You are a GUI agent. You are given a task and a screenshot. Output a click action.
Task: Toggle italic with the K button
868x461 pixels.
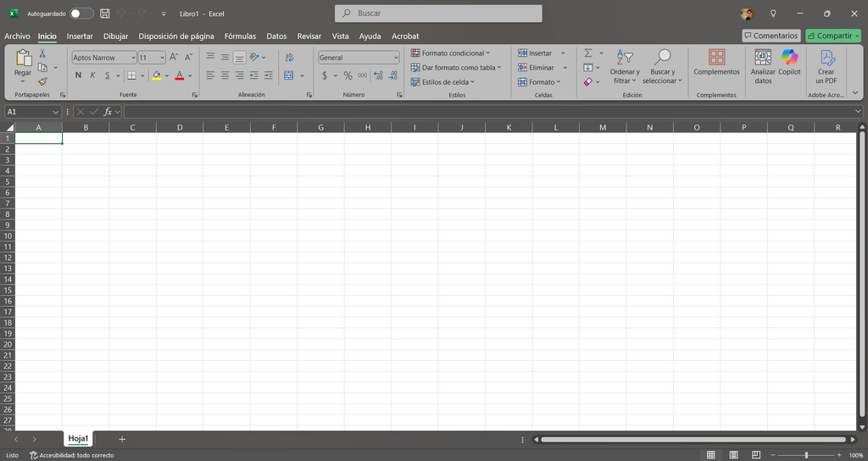tap(92, 75)
